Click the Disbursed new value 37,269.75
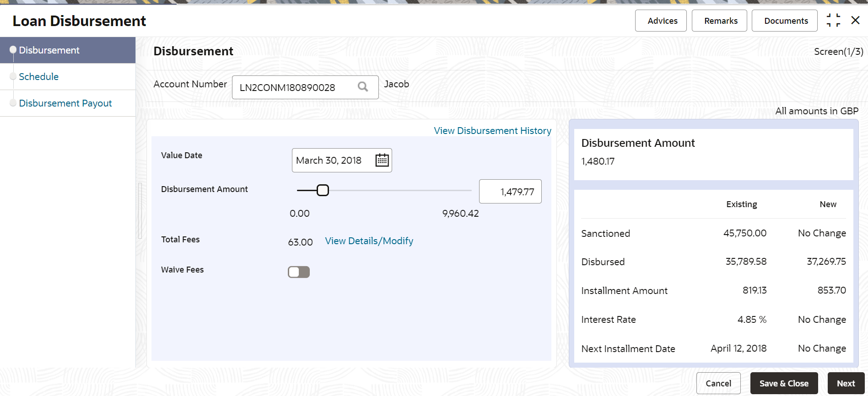Image resolution: width=868 pixels, height=396 pixels. point(826,262)
